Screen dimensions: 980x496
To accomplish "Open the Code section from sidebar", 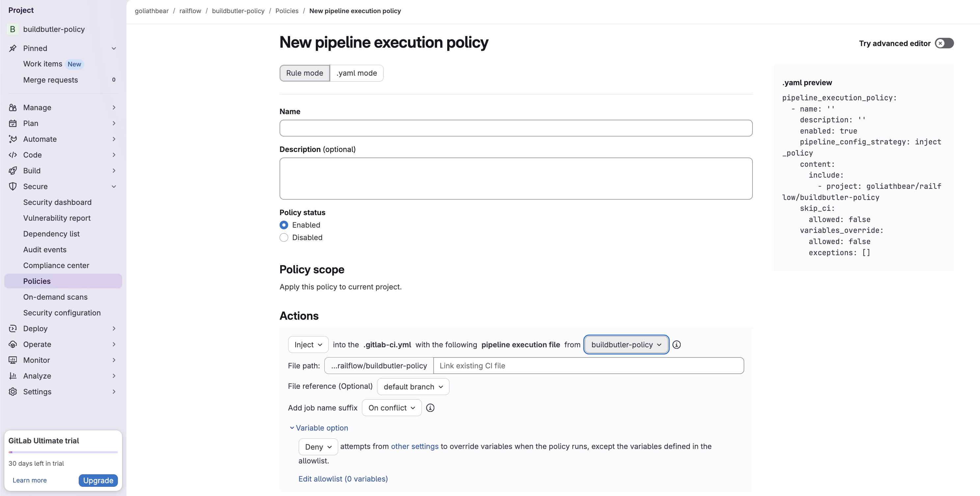I will pos(13,155).
